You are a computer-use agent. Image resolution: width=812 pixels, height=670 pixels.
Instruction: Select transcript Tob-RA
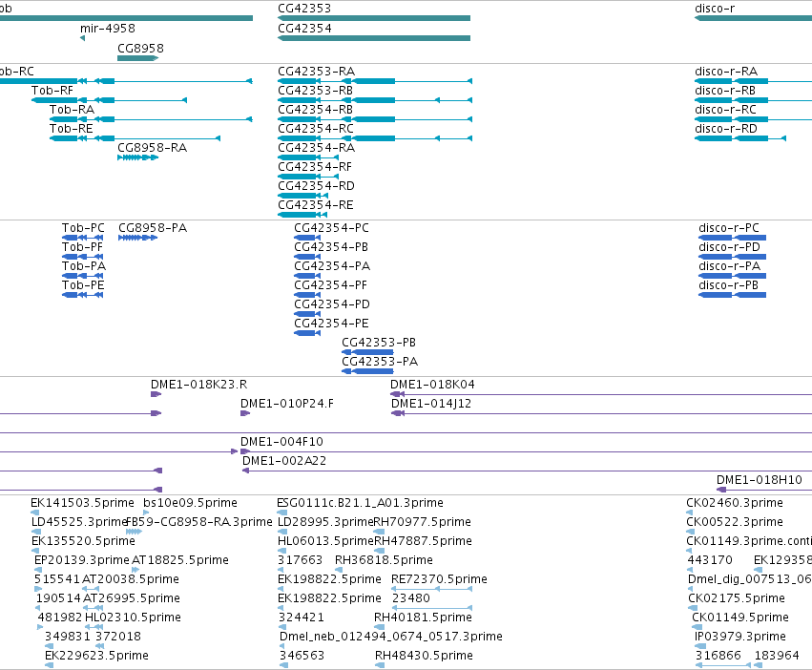[x=151, y=119]
